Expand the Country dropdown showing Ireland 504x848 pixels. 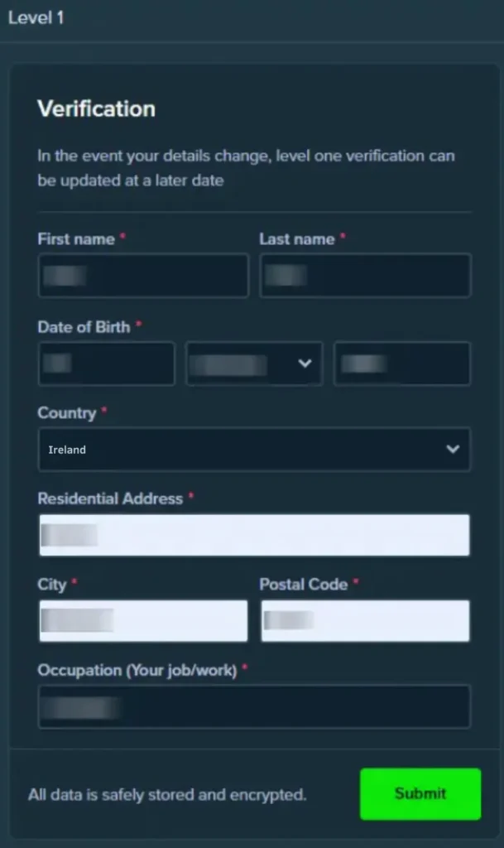[x=253, y=449]
